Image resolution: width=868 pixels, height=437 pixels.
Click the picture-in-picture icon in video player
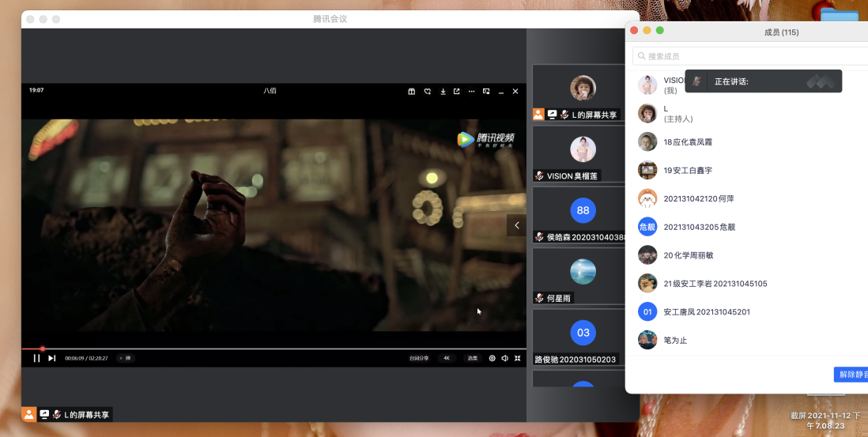[486, 92]
